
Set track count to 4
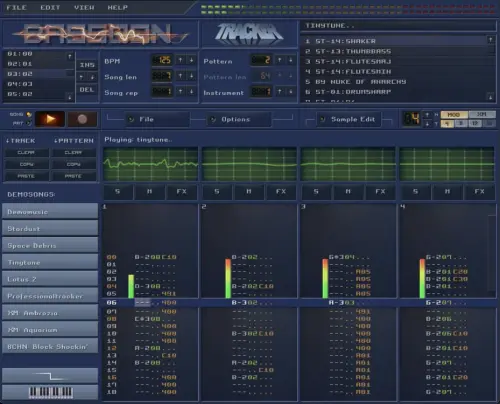(x=447, y=124)
